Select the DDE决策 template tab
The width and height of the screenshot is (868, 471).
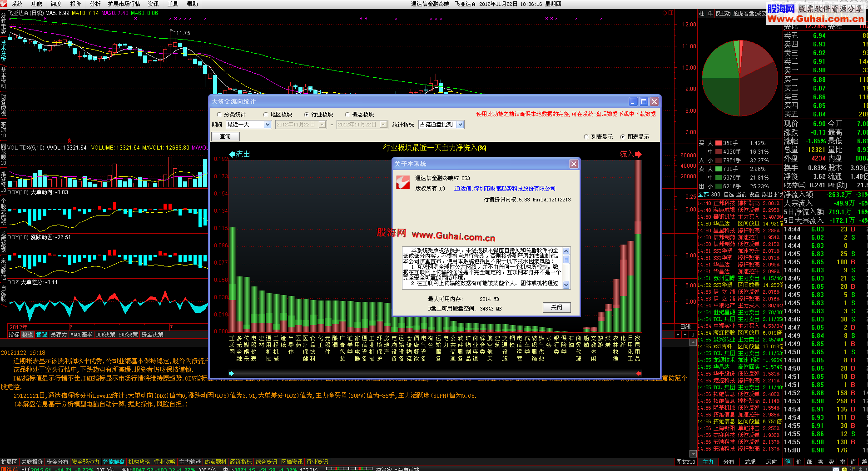(x=105, y=335)
